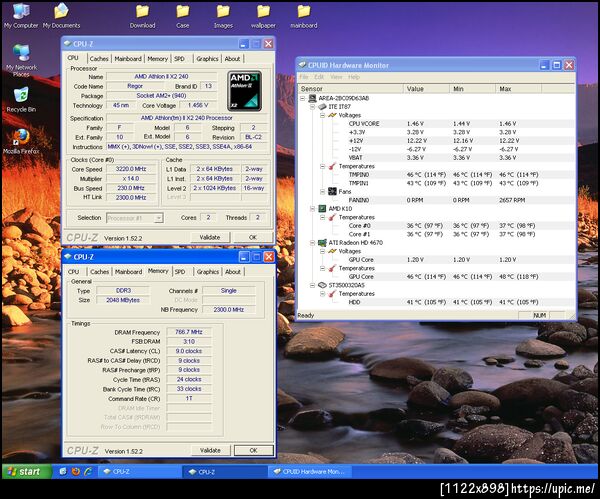Switch to Caches tab in upper CPU-Z
This screenshot has height=499, width=600.
click(99, 59)
